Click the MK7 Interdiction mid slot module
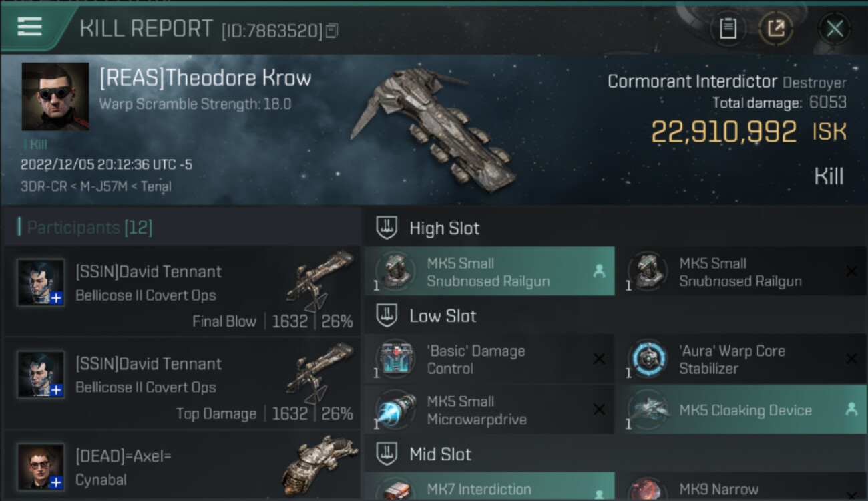This screenshot has height=501, width=868. coord(489,487)
